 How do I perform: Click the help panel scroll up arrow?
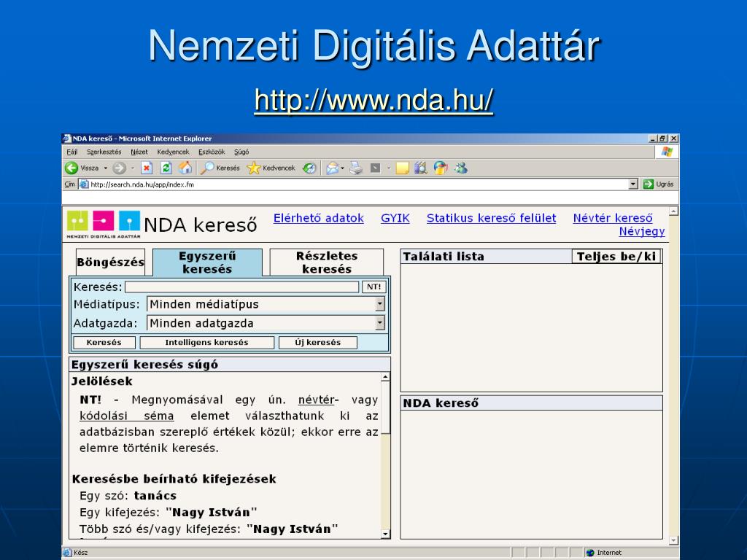click(385, 377)
